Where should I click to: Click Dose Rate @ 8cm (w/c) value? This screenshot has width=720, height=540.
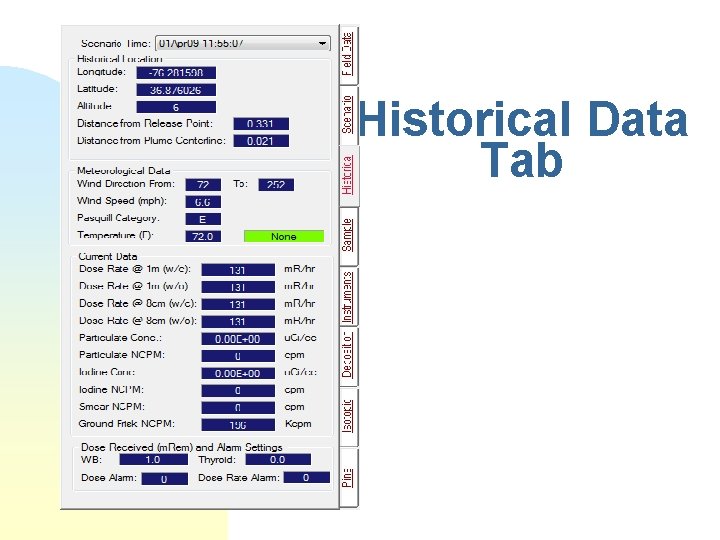click(x=238, y=304)
